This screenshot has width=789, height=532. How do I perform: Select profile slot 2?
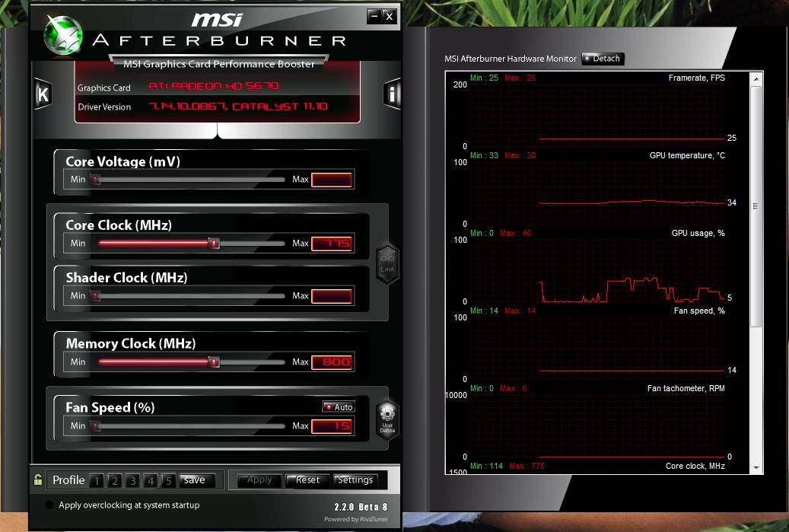pos(115,481)
